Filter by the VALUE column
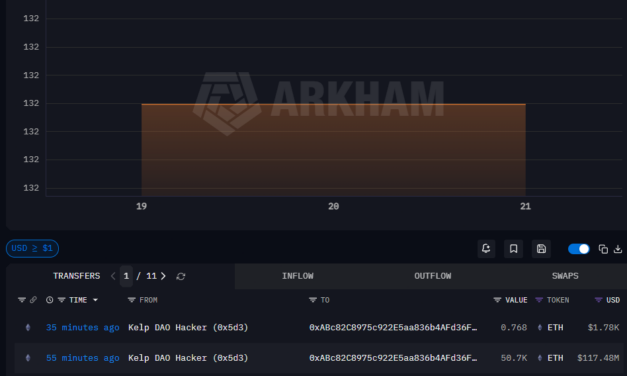The image size is (627, 376). [497, 300]
